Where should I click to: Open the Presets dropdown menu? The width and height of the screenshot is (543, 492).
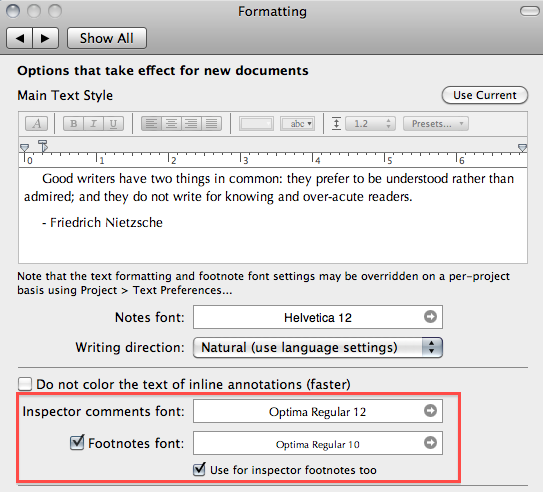436,124
